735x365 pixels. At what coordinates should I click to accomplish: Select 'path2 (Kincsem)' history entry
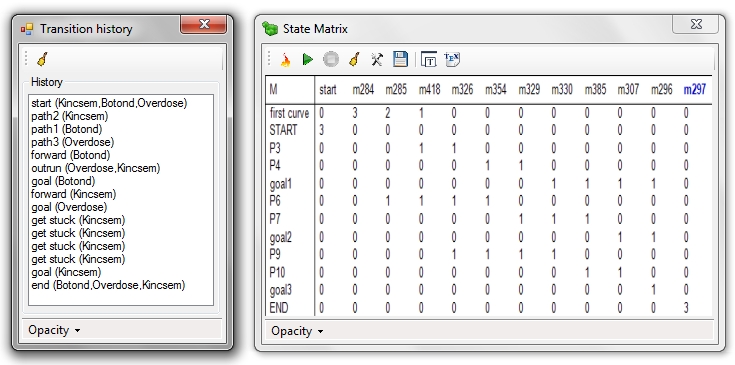tap(69, 116)
